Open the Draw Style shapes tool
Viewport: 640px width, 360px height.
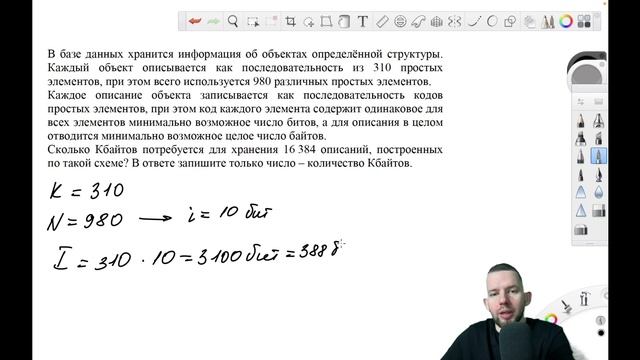pyautogui.click(x=510, y=21)
